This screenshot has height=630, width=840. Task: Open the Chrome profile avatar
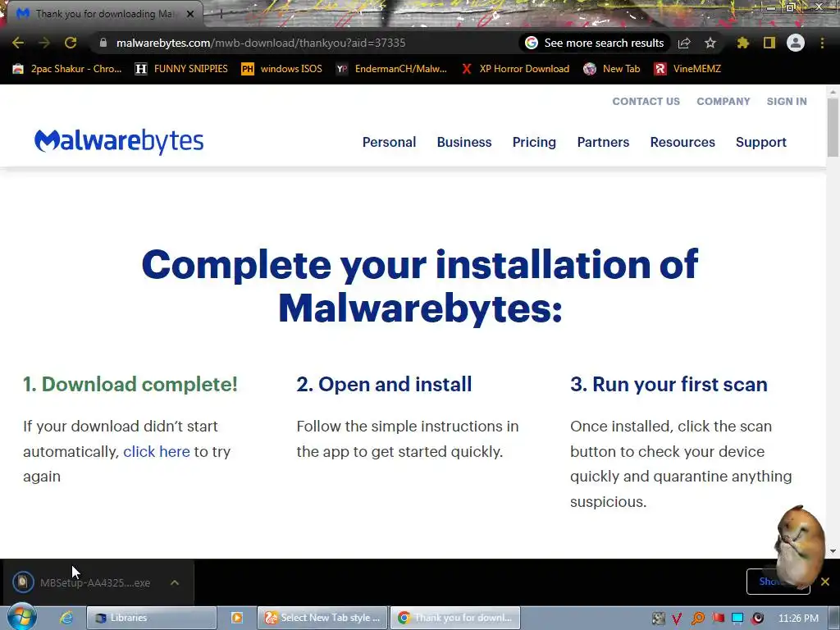[796, 43]
